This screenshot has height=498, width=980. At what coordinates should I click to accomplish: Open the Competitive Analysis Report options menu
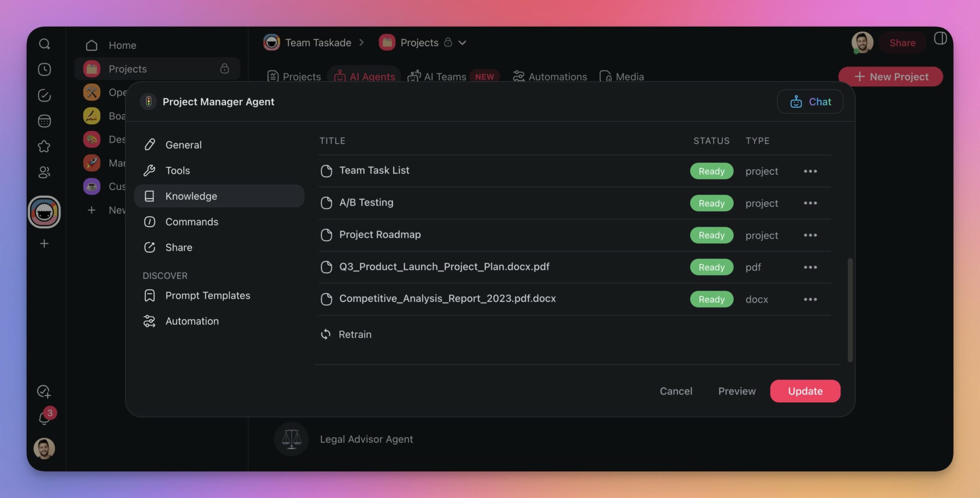coord(810,299)
